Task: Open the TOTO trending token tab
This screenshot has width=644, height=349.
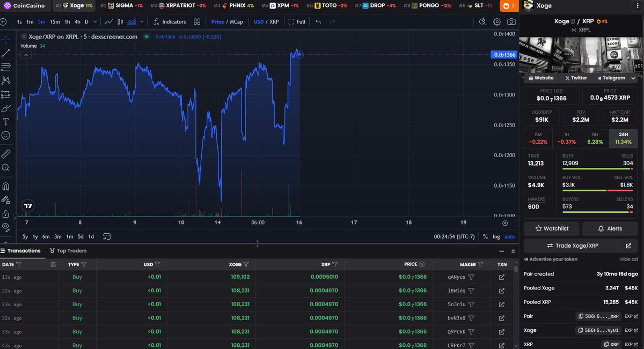Action: pos(327,5)
